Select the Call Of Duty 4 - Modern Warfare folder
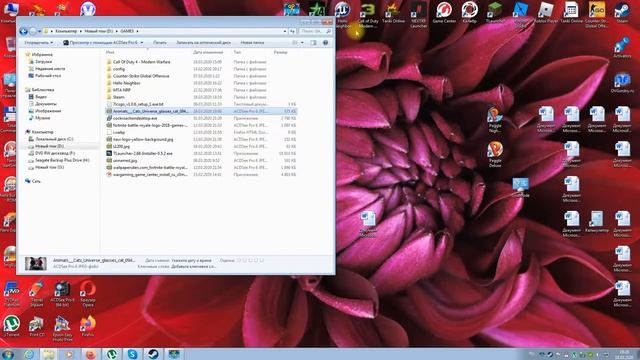The height and width of the screenshot is (360, 640). pos(141,62)
